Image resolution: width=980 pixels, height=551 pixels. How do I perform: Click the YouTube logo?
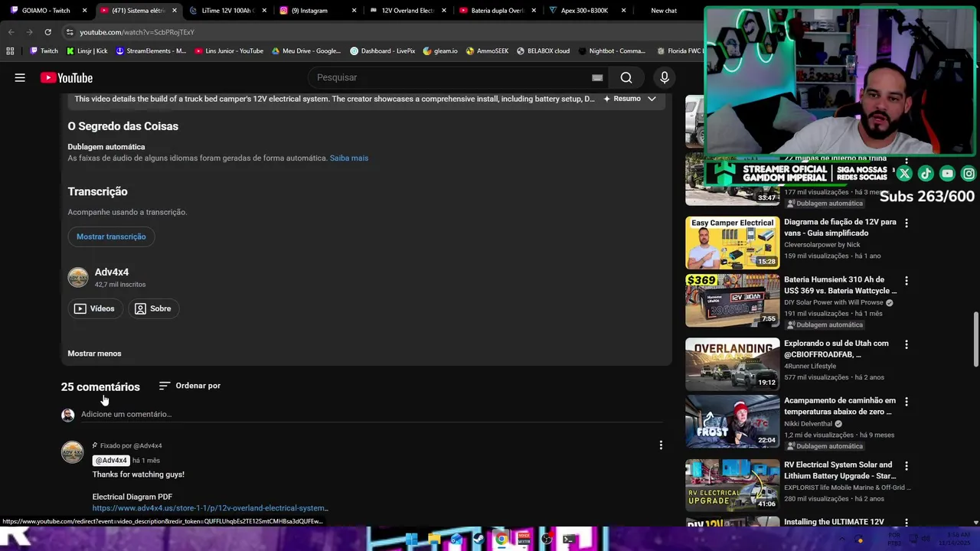[x=67, y=77]
